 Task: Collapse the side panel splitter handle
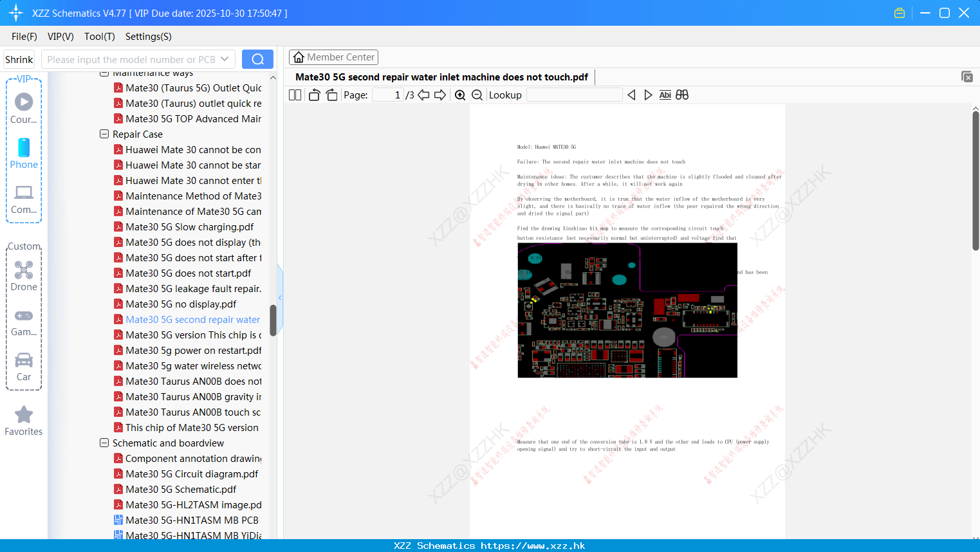pyautogui.click(x=280, y=298)
